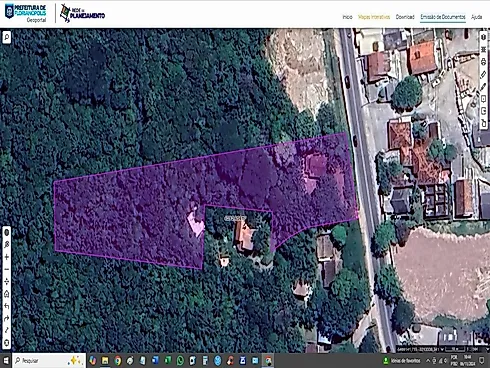Go to next map view arrow
The height and width of the screenshot is (368, 490).
[x=7, y=319]
